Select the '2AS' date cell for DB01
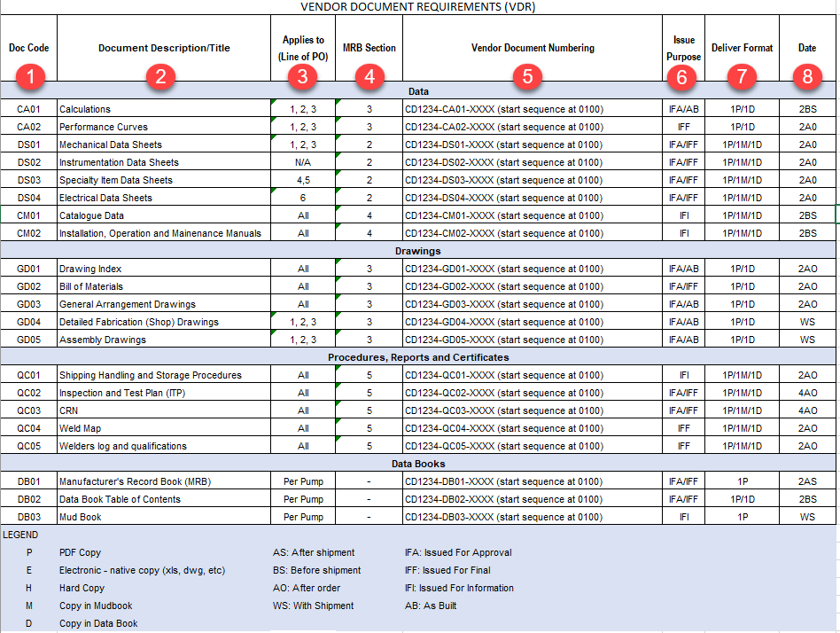Viewport: 840px width, 633px height. 807,481
